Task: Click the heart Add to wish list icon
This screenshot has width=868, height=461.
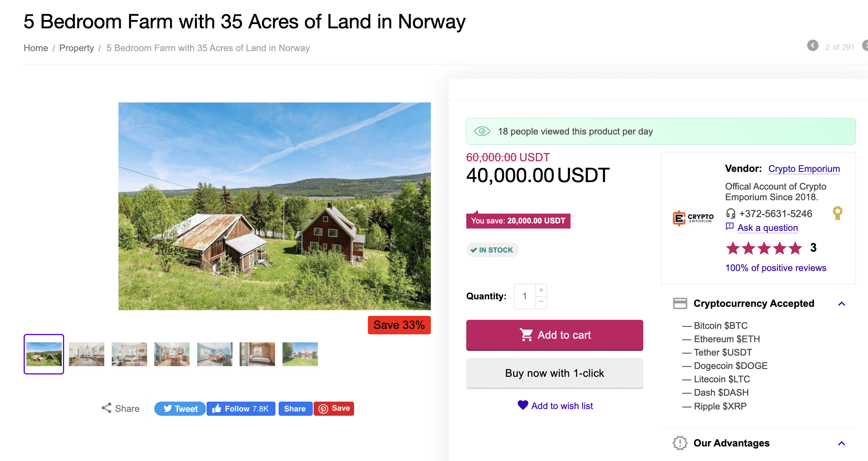Action: tap(523, 405)
